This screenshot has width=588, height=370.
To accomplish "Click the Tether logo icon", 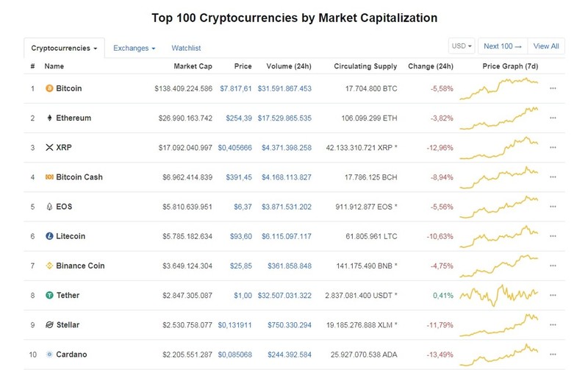I will [x=49, y=295].
